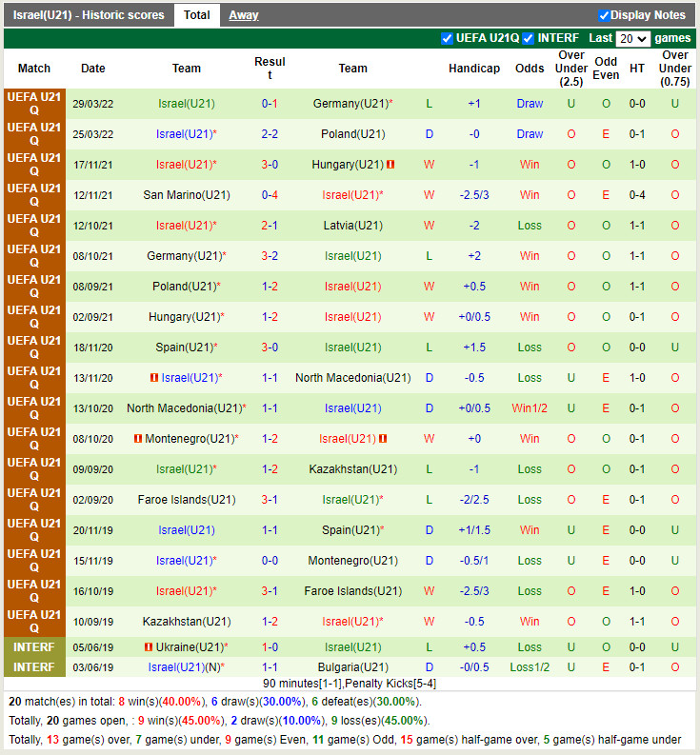Open the Last 20 games dropdown
The width and height of the screenshot is (700, 755).
[x=633, y=38]
